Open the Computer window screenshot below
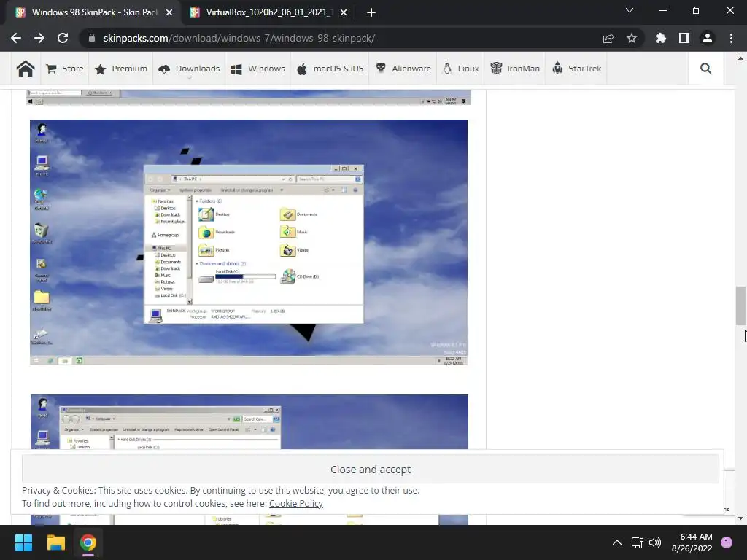This screenshot has height=560, width=747. point(249,421)
